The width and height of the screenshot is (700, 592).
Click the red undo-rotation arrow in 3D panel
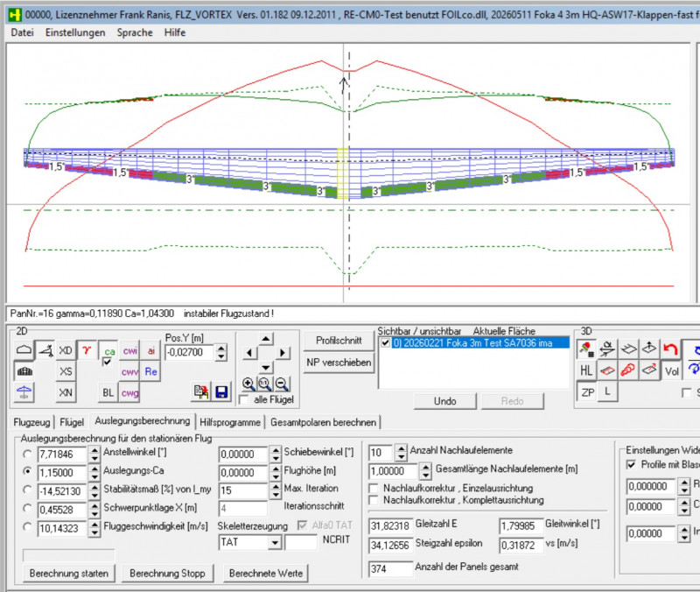[x=670, y=349]
